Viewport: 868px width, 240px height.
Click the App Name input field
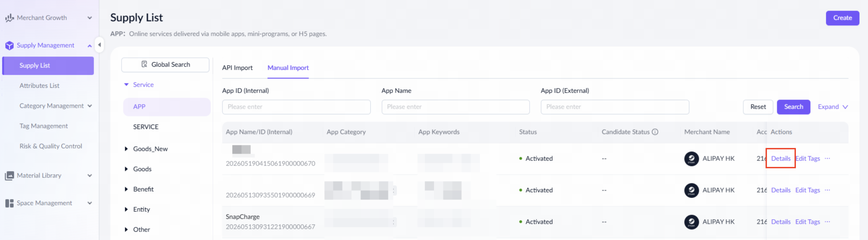[455, 107]
